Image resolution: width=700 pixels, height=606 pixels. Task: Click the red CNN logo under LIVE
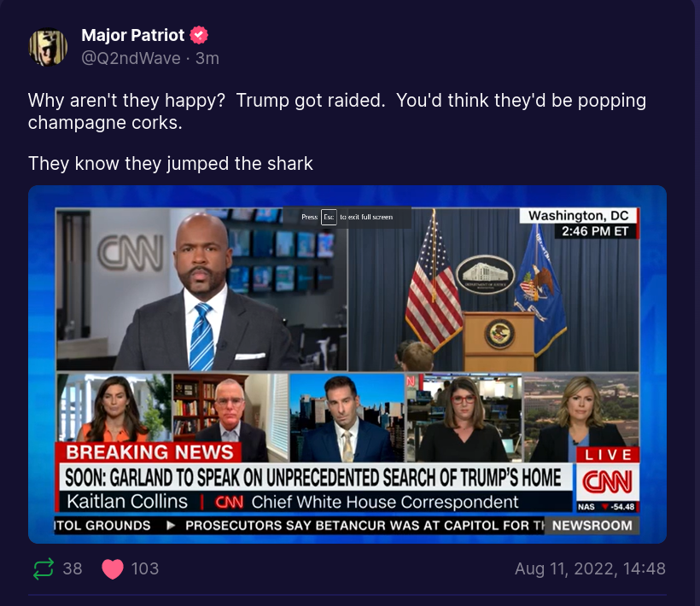(x=607, y=482)
